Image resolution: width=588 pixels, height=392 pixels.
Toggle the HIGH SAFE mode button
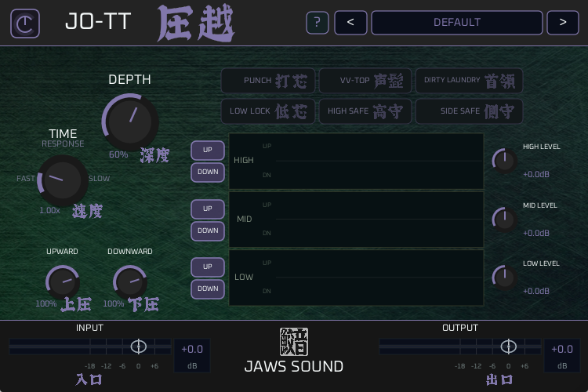[x=365, y=111]
